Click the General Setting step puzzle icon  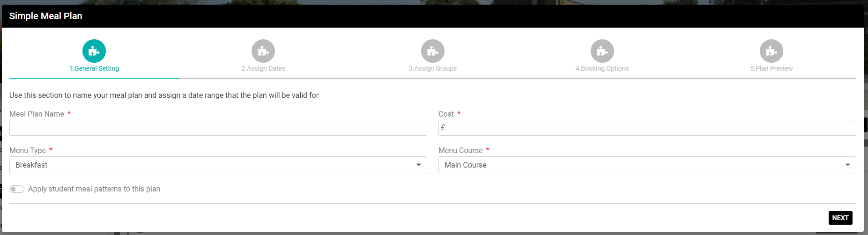tap(94, 51)
